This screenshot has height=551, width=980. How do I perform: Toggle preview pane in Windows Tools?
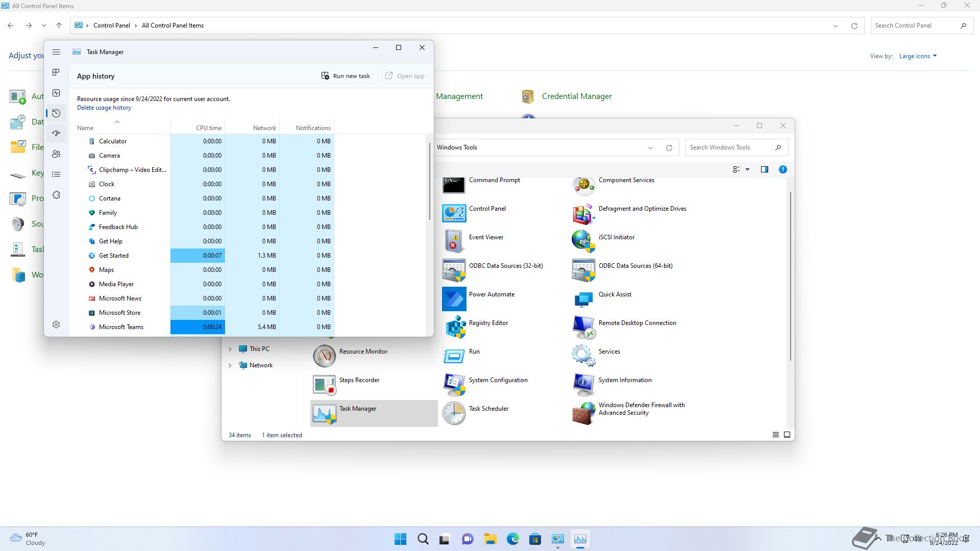pyautogui.click(x=765, y=169)
